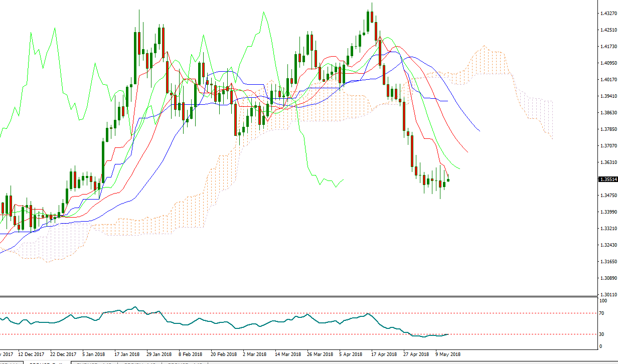This screenshot has height=364, width=618.
Task: Select the 100 label on RSI scale
Action: click(x=603, y=301)
